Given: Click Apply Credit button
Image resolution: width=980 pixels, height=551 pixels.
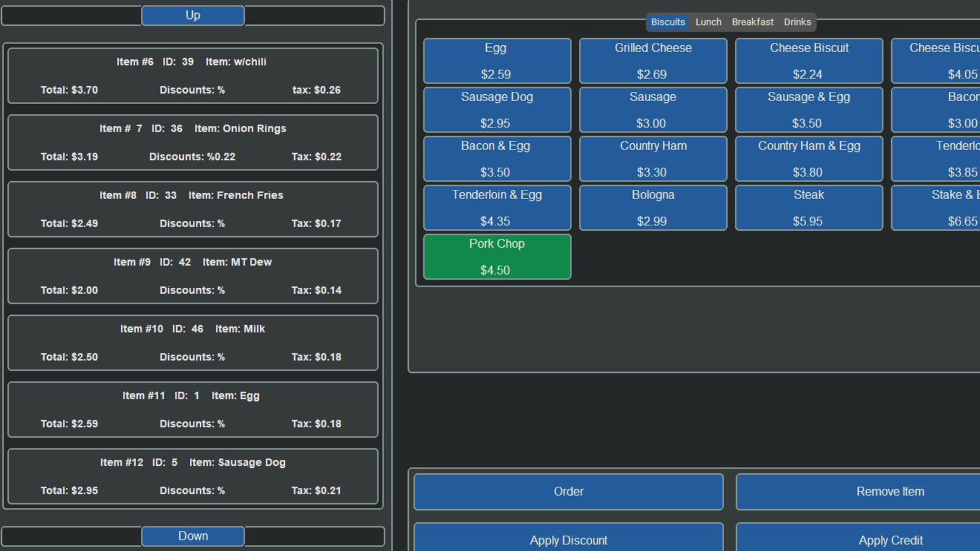Looking at the screenshot, I should [x=889, y=539].
